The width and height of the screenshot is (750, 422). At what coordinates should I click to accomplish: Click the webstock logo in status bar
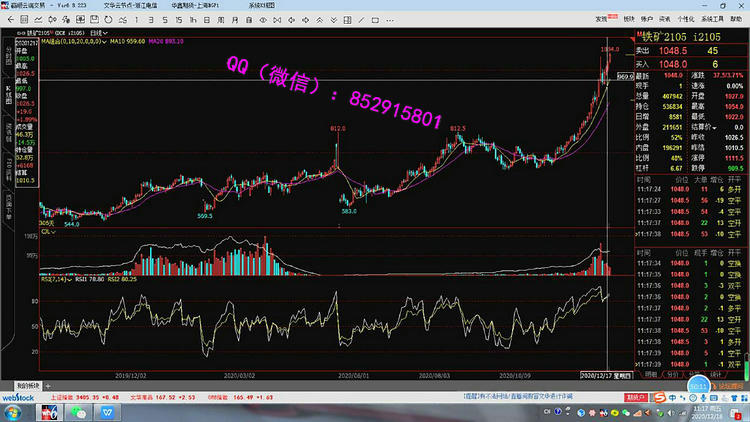[x=19, y=397]
